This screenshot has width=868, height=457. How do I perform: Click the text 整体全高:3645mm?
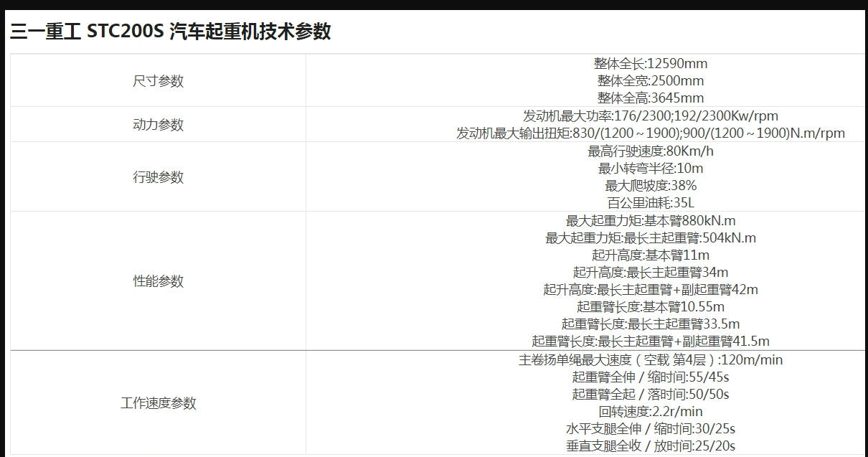[x=651, y=98]
